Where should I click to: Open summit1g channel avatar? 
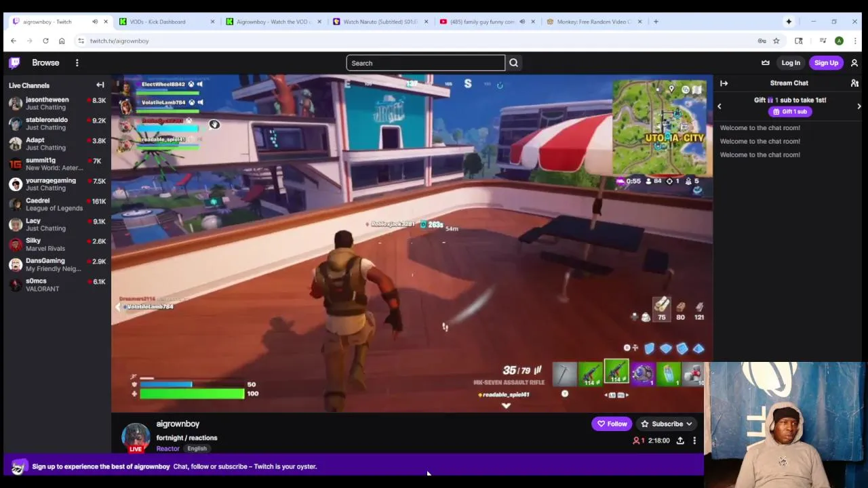[15, 164]
